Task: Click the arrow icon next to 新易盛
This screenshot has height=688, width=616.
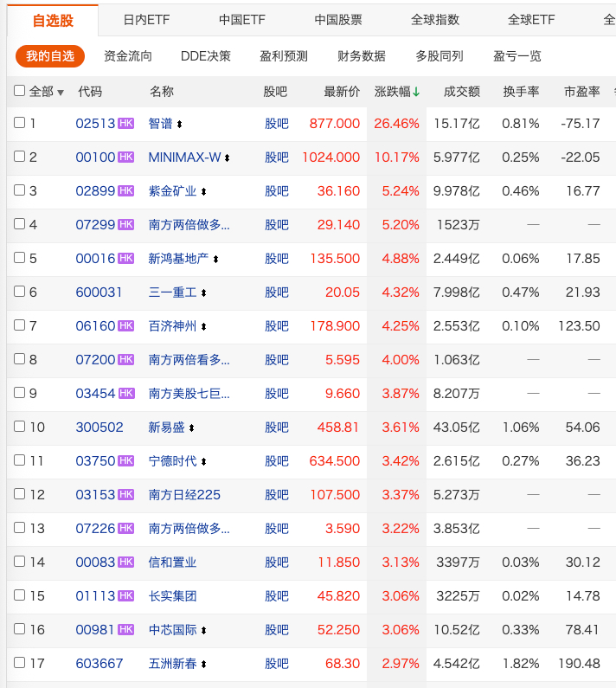Action: (x=191, y=428)
